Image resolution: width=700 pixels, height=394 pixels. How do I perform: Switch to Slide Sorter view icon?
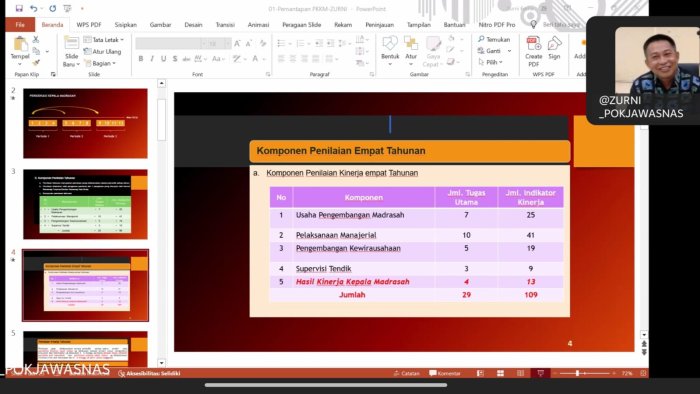[500, 373]
